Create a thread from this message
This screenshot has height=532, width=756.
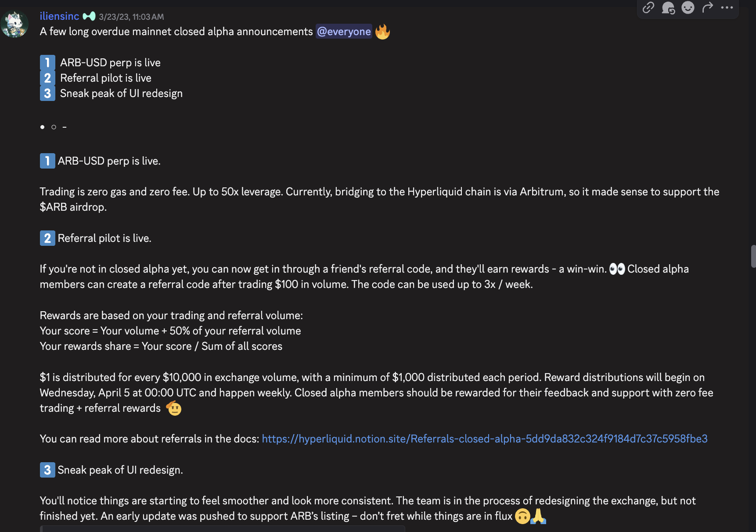(x=668, y=8)
